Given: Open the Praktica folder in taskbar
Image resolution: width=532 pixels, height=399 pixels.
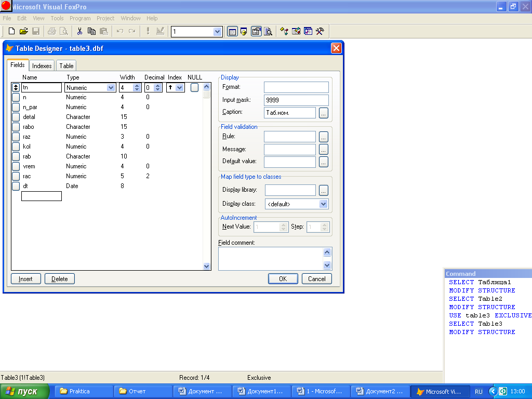Looking at the screenshot, I should tap(84, 391).
